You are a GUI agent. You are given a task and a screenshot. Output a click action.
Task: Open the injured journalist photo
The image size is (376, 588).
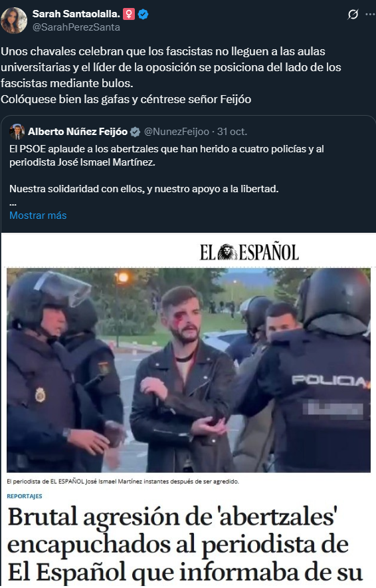coord(189,370)
